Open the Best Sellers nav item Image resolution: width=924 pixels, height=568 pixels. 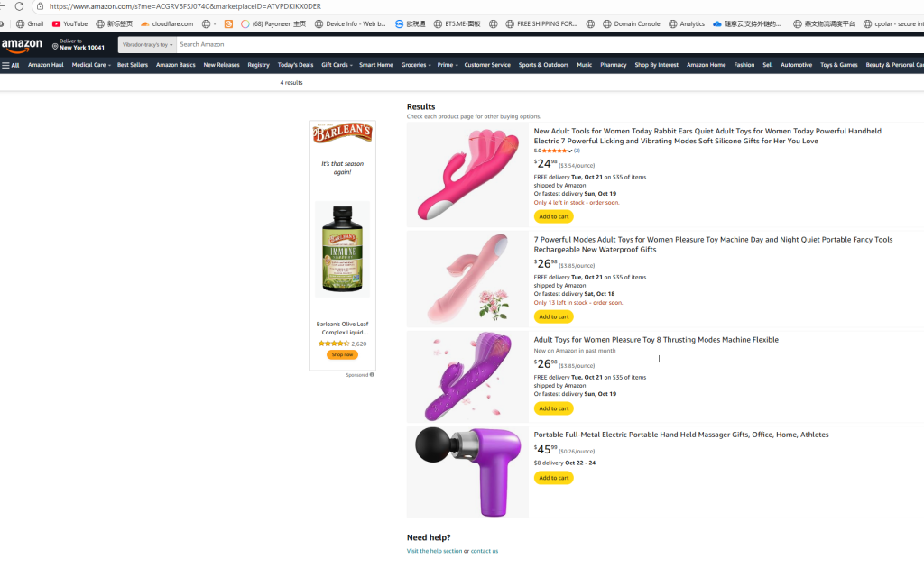coord(133,65)
